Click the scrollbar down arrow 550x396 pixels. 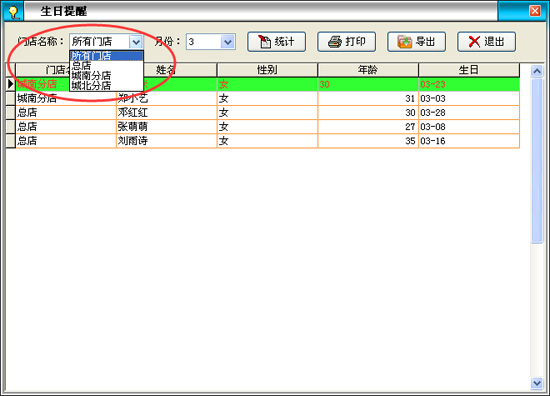[x=537, y=383]
